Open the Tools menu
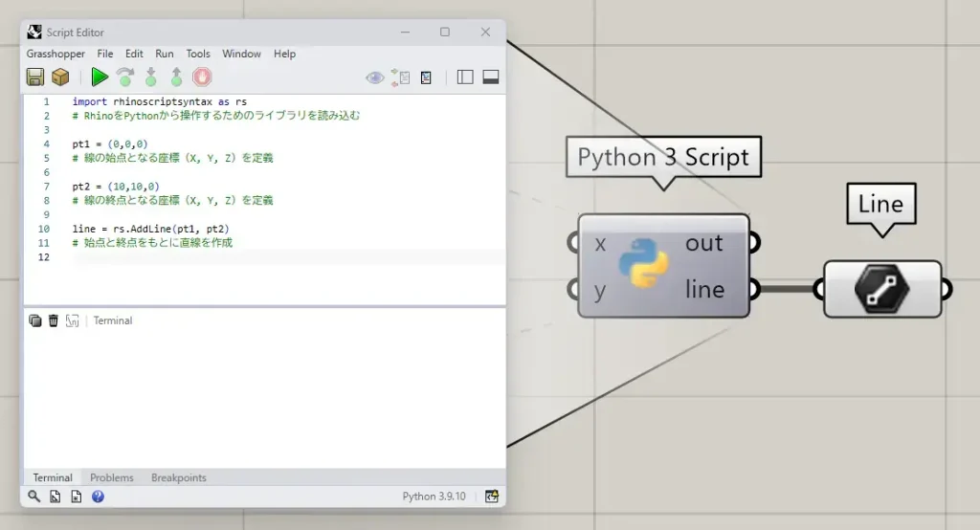The height and width of the screenshot is (530, 980). [198, 55]
